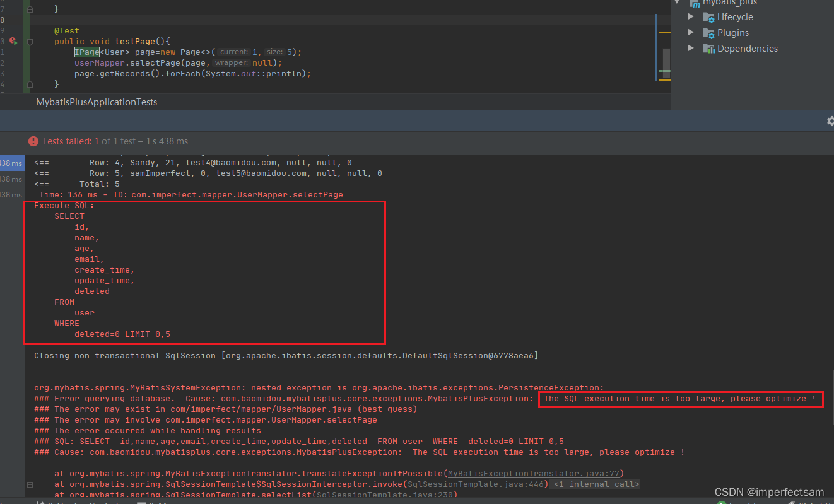Screen dimensions: 834x504
Task: Expand the '<1 internal call>' folded frames
Action: coord(596,484)
